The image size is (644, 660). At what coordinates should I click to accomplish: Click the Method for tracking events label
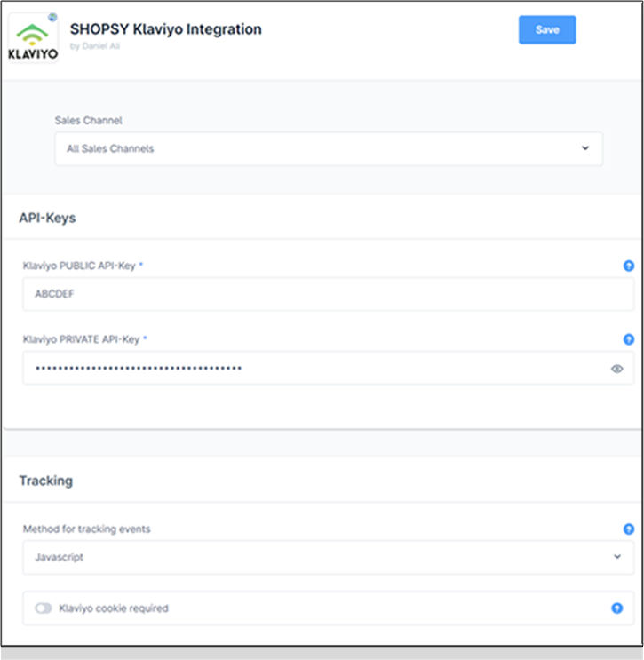pos(87,529)
